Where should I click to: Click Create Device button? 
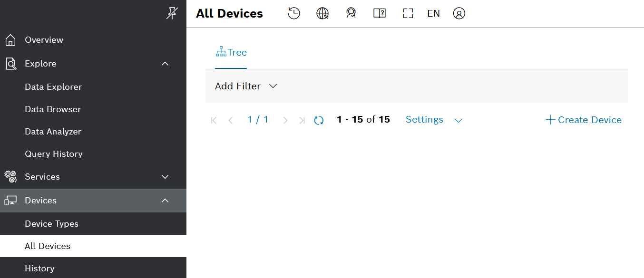[x=584, y=120]
